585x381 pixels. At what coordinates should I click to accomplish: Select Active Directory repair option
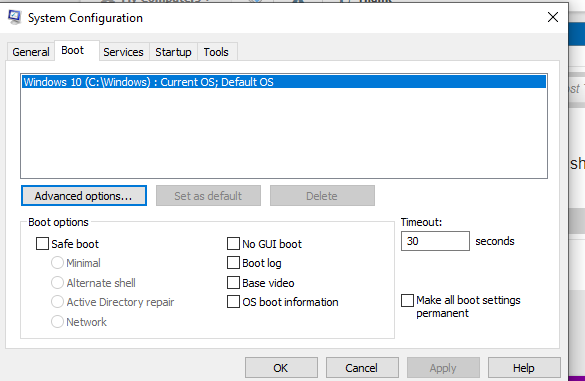[x=57, y=302]
